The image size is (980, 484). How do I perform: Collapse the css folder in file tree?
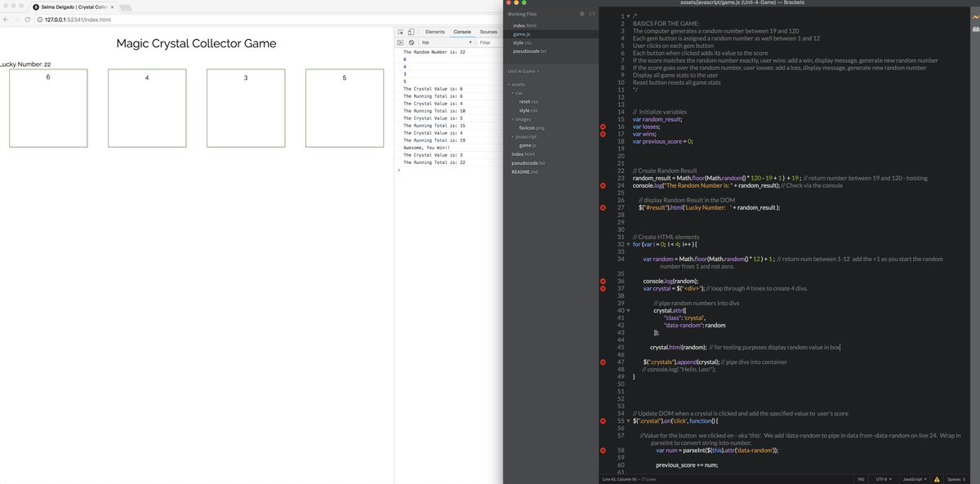pyautogui.click(x=514, y=93)
